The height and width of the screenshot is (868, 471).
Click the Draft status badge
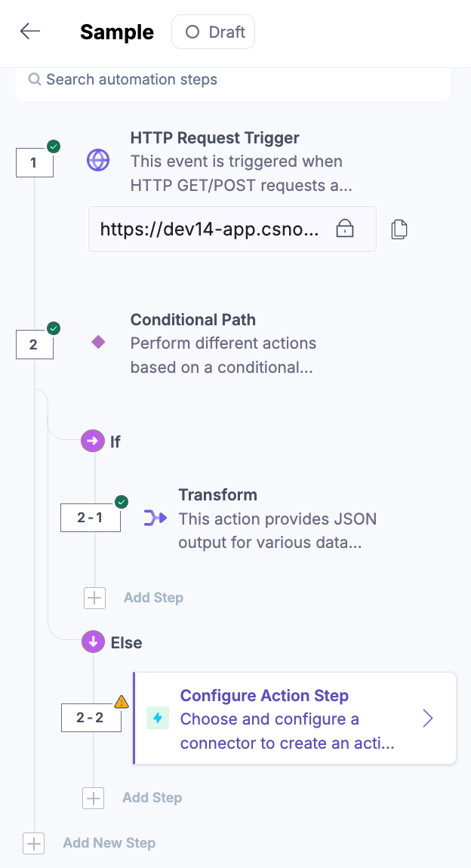[x=214, y=32]
